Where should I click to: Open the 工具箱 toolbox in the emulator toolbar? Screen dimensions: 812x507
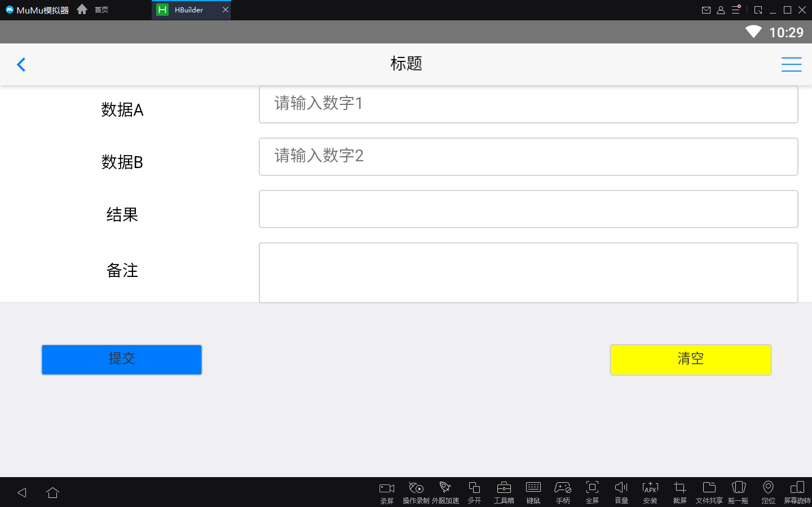[504, 491]
